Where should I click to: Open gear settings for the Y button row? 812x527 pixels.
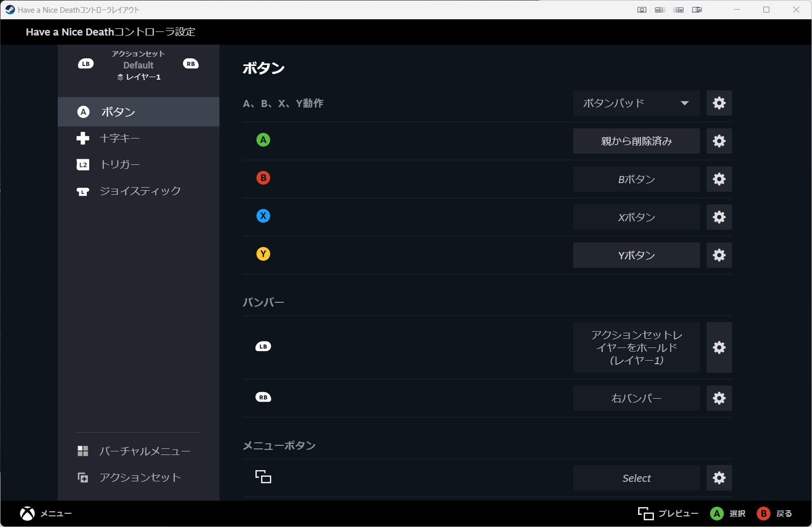pyautogui.click(x=719, y=255)
